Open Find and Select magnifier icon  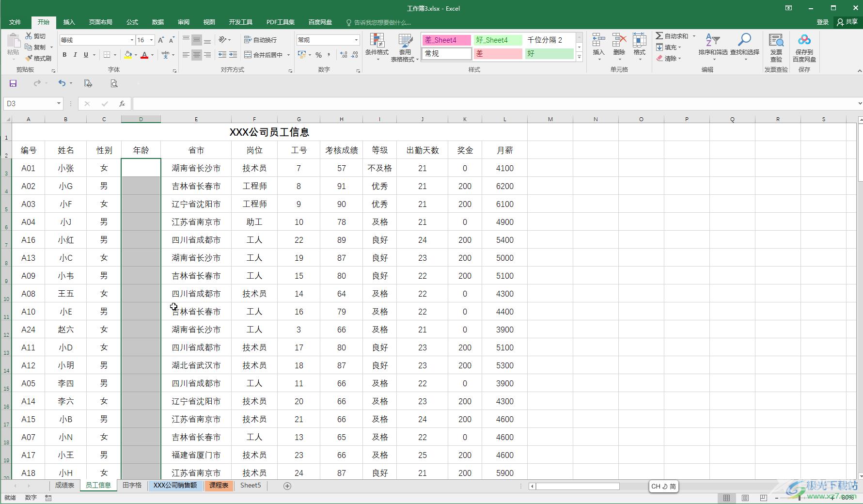click(x=744, y=40)
